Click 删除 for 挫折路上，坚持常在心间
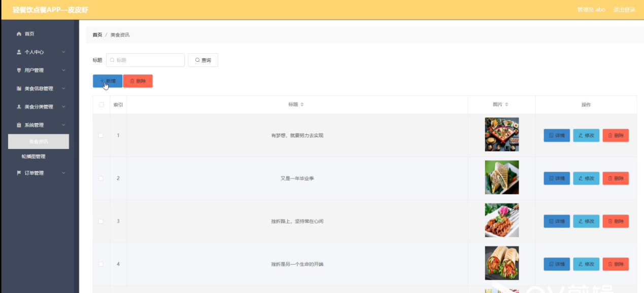This screenshot has height=293, width=644. [x=616, y=222]
